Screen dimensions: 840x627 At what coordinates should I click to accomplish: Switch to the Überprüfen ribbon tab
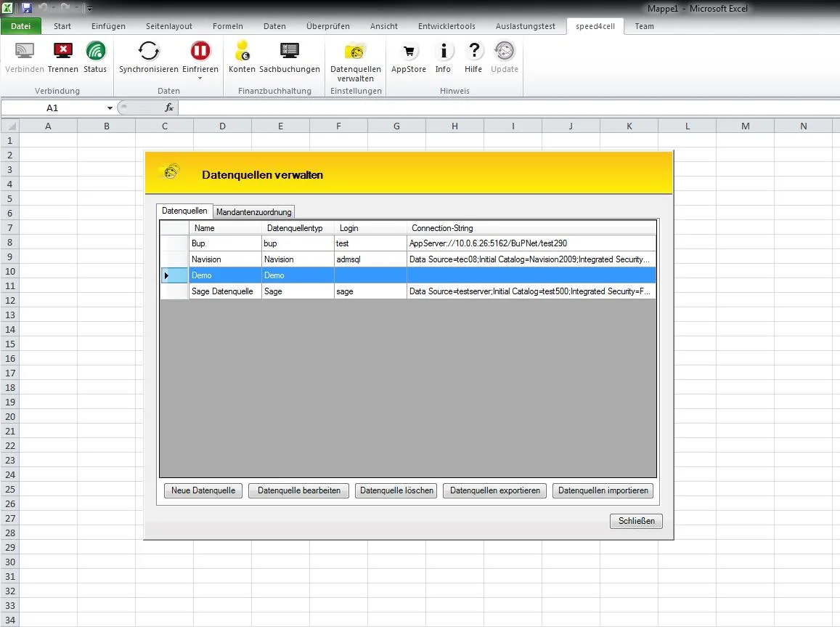pos(328,26)
